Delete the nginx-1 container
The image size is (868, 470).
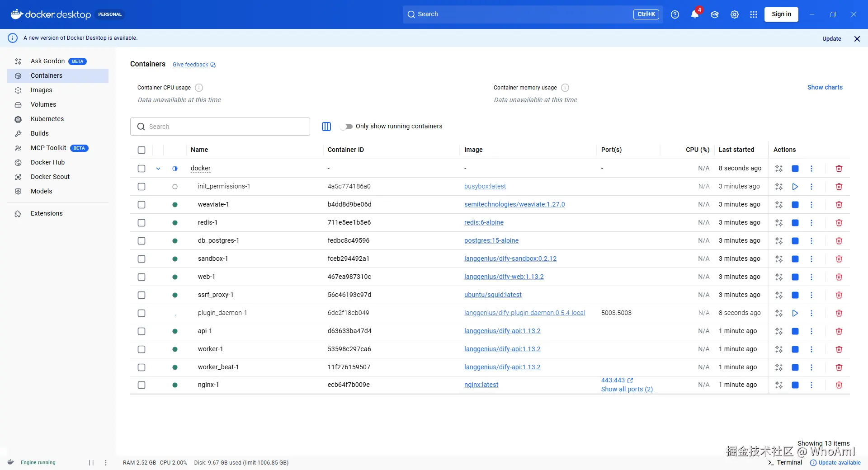coord(839,385)
